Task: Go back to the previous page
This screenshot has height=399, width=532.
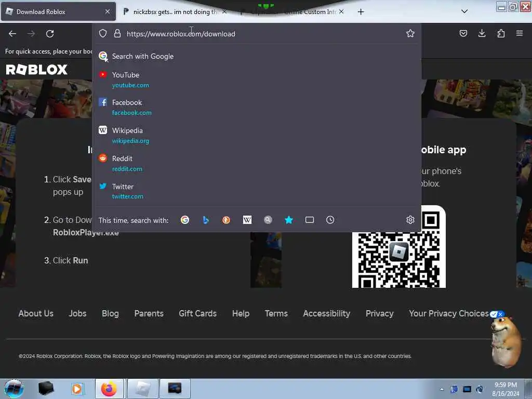Action: coord(12,34)
